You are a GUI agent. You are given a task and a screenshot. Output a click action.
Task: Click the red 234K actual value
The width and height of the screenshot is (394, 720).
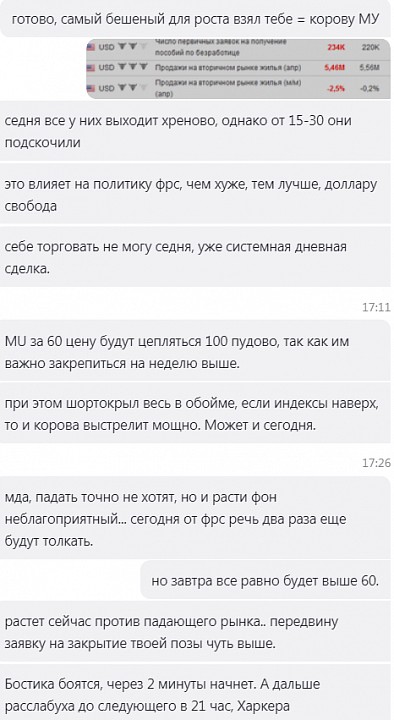[x=336, y=47]
